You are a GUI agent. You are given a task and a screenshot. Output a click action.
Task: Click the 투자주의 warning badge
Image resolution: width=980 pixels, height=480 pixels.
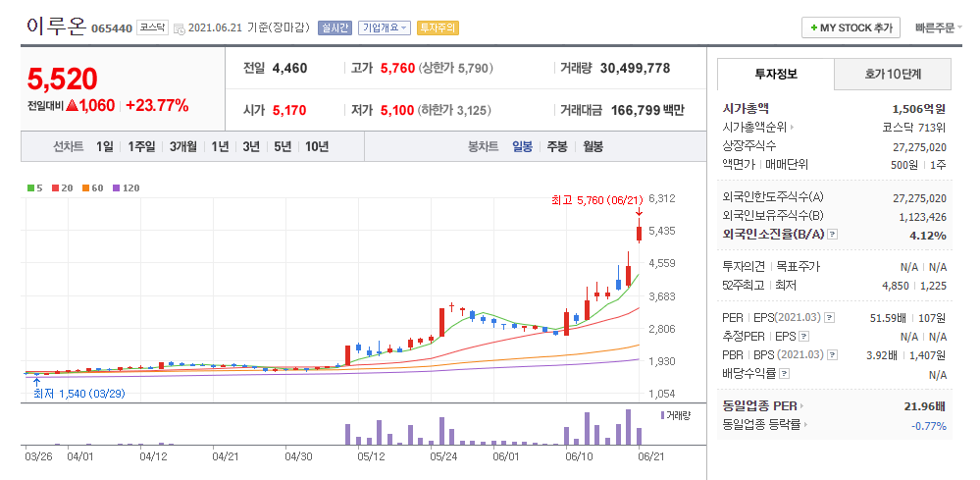coord(438,28)
